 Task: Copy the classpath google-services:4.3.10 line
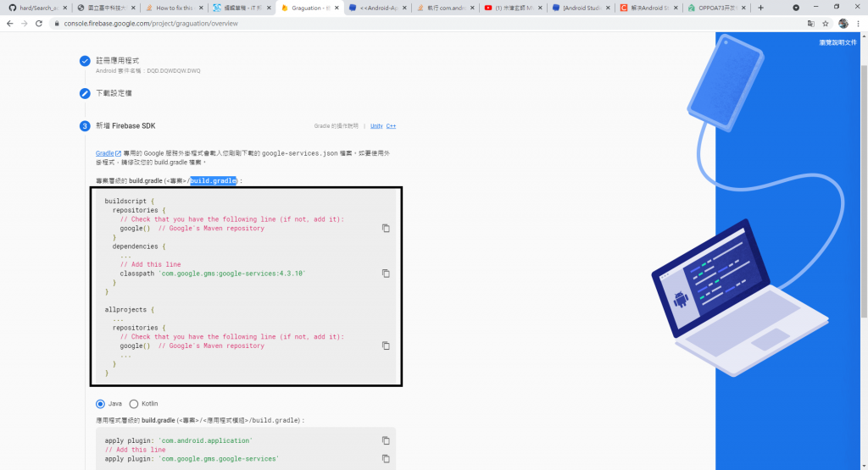(x=386, y=274)
